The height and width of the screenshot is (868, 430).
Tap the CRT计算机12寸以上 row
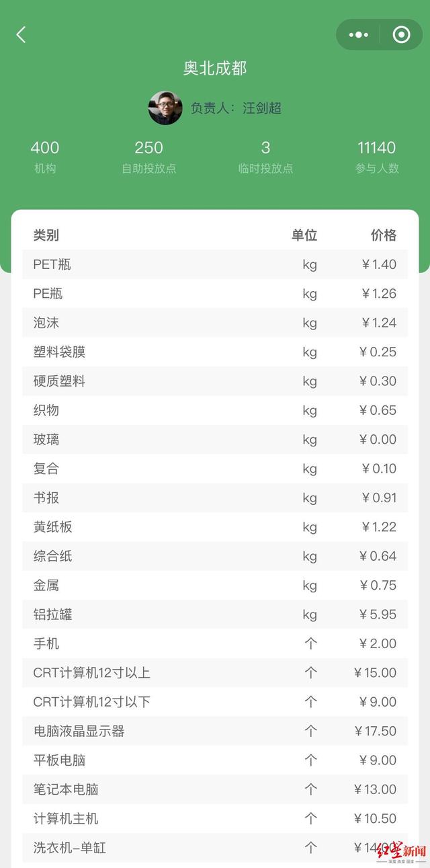tap(215, 673)
